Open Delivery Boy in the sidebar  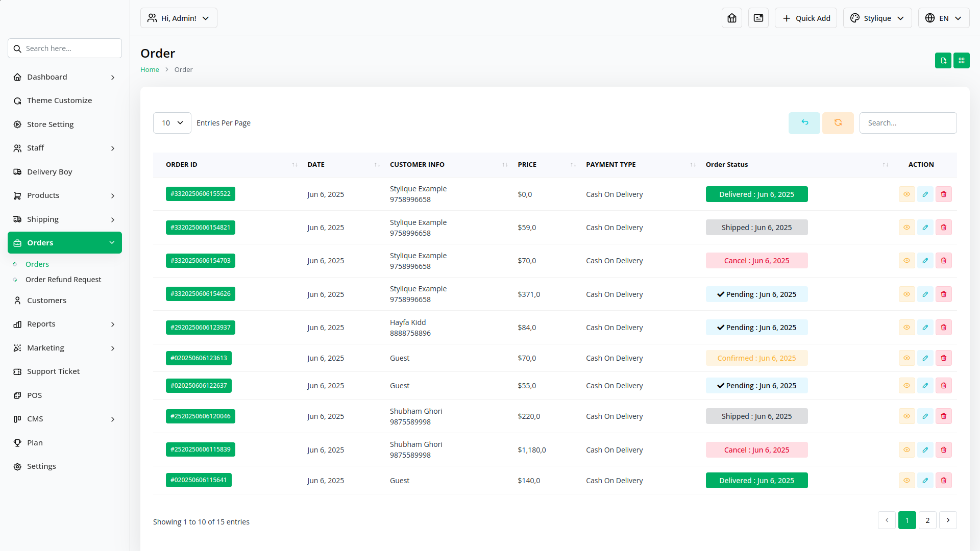50,172
